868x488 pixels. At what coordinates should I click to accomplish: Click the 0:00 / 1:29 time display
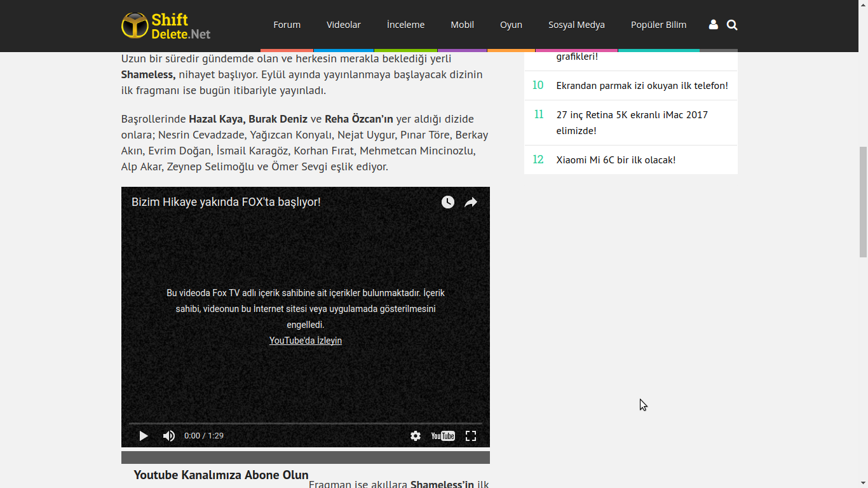point(204,436)
